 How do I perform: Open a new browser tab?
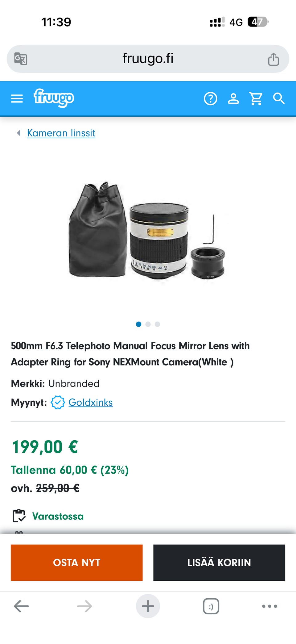click(148, 606)
